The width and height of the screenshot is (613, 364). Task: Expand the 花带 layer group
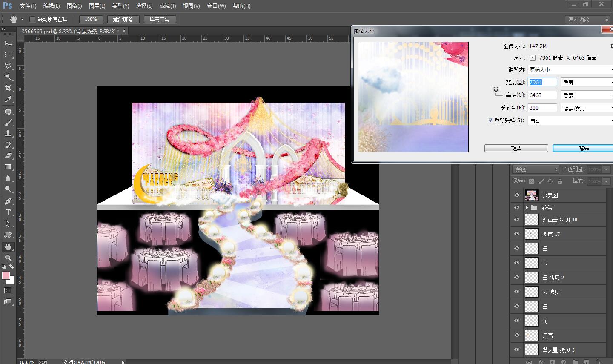[x=527, y=208]
